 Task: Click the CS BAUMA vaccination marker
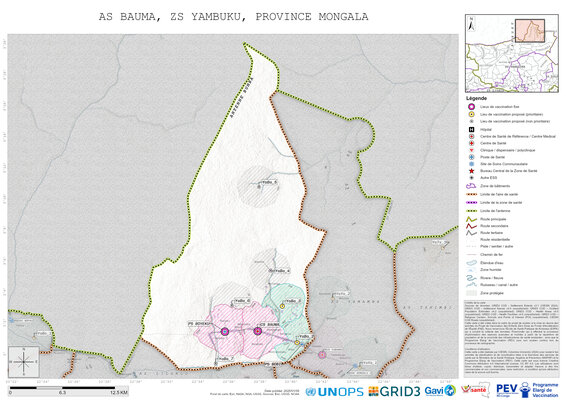257,331
